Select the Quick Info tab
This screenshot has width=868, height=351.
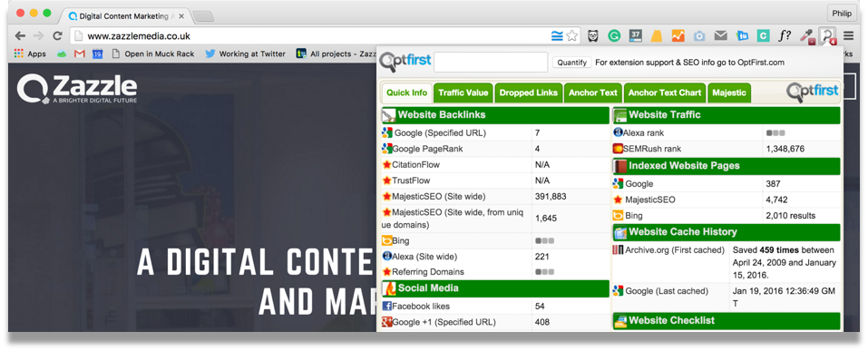(x=407, y=93)
